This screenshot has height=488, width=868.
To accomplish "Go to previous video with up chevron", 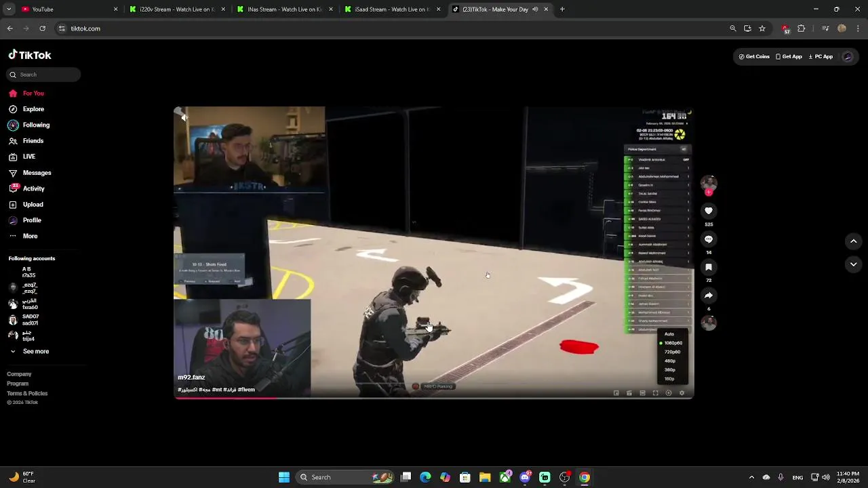I will [853, 241].
